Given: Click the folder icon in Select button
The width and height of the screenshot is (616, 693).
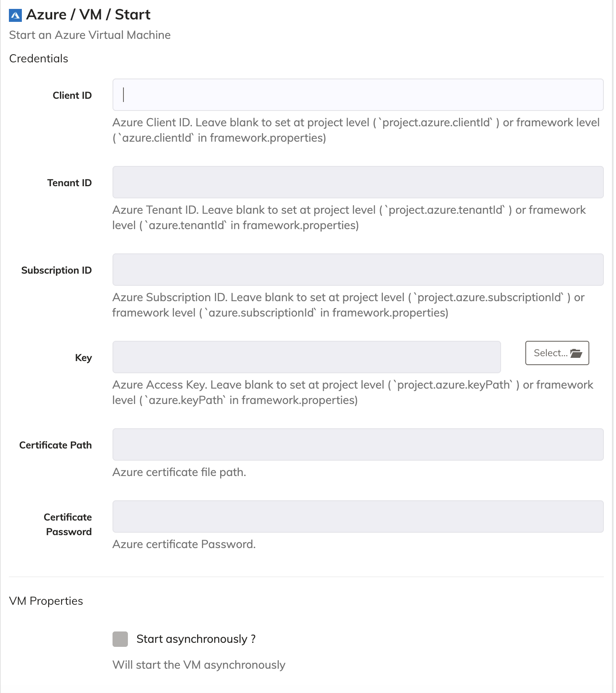Looking at the screenshot, I should pyautogui.click(x=576, y=353).
